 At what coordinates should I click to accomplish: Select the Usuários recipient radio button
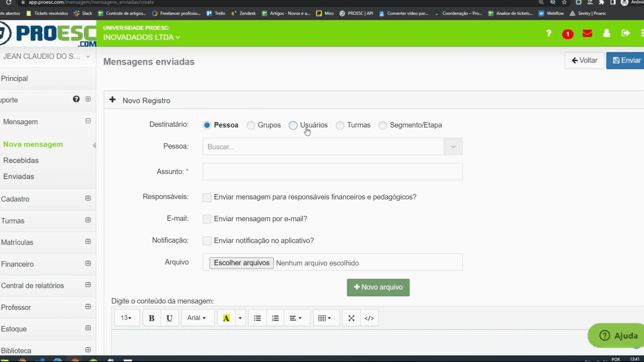click(x=293, y=125)
